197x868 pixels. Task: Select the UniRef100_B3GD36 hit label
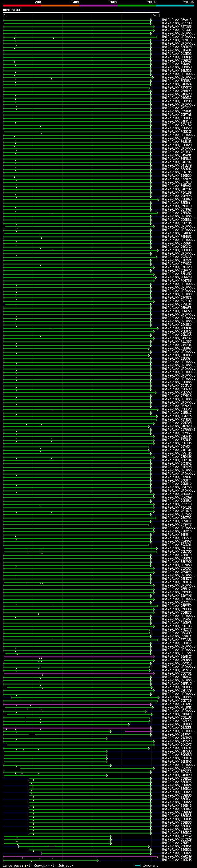tap(177, 796)
